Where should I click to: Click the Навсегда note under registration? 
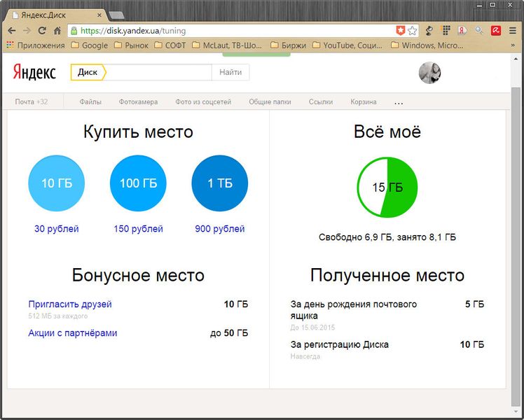pyautogui.click(x=305, y=356)
